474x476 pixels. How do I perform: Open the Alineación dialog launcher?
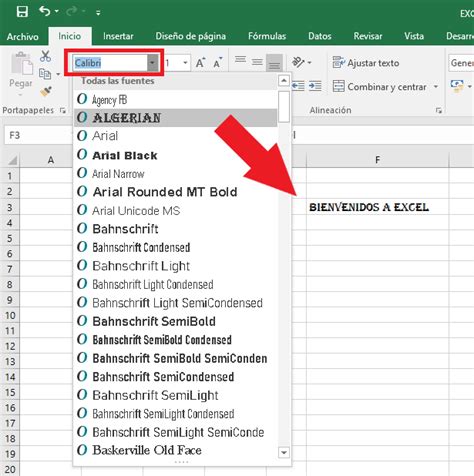439,111
